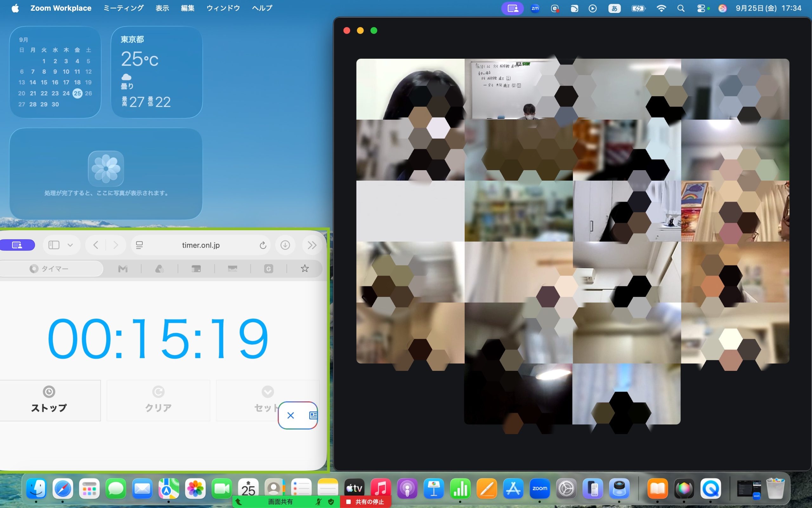This screenshot has width=812, height=508.
Task: Click the shield icon in sharing bar
Action: click(x=331, y=502)
